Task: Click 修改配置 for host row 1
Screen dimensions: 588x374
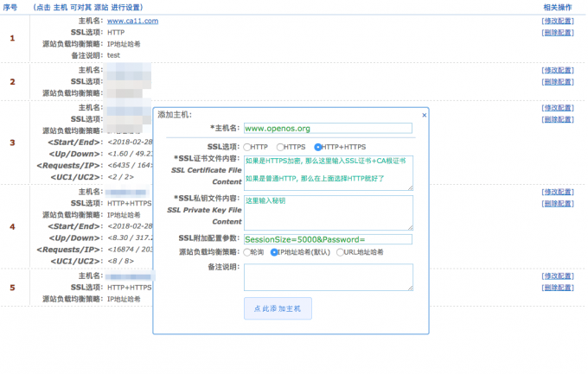Action: pyautogui.click(x=558, y=20)
